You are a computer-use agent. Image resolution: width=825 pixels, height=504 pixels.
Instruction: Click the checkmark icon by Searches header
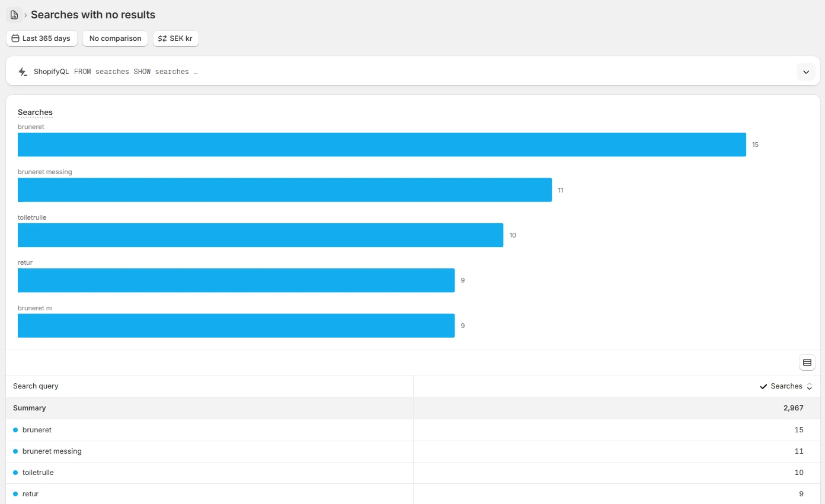point(763,387)
